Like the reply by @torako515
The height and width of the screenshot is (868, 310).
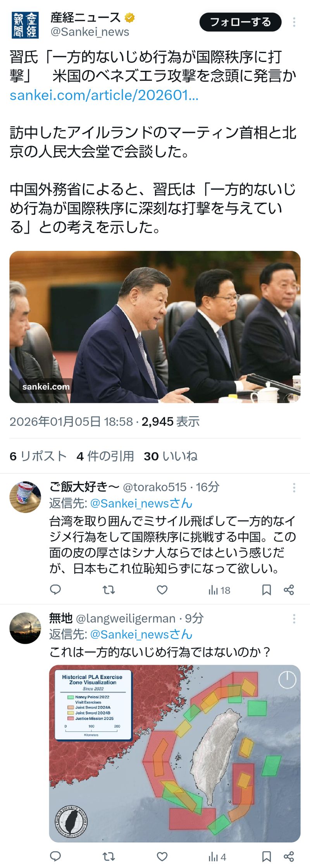162,590
